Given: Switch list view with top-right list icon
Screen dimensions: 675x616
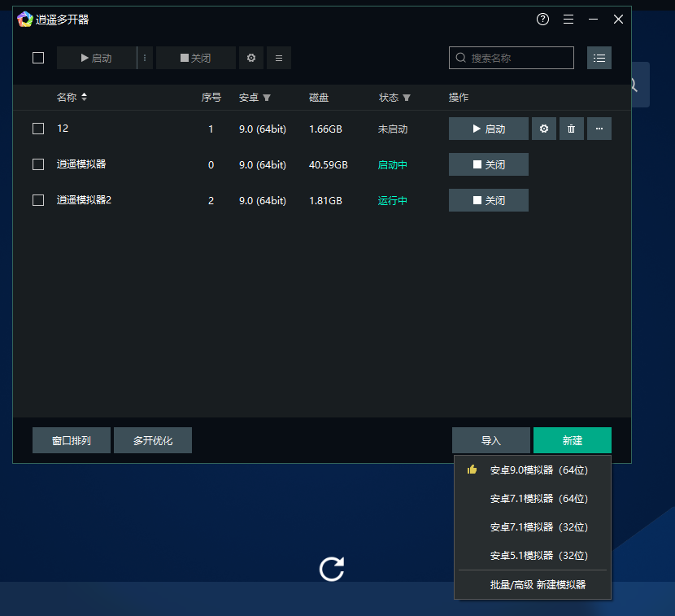Looking at the screenshot, I should (599, 58).
